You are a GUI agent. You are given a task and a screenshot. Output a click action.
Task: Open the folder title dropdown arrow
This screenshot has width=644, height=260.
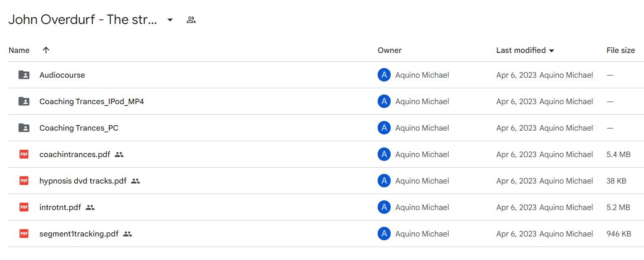point(170,20)
